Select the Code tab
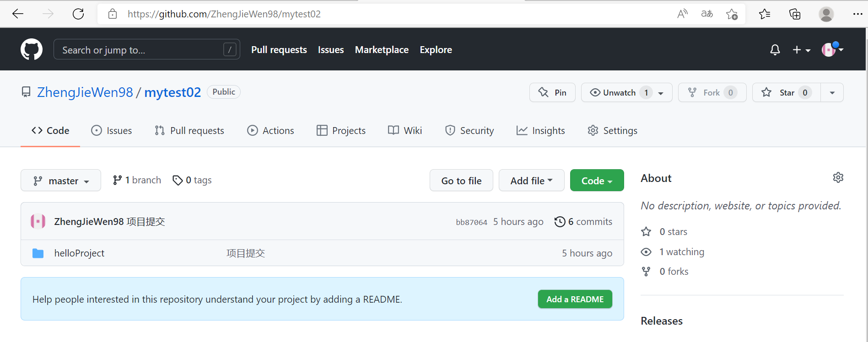The width and height of the screenshot is (868, 342). coord(50,131)
